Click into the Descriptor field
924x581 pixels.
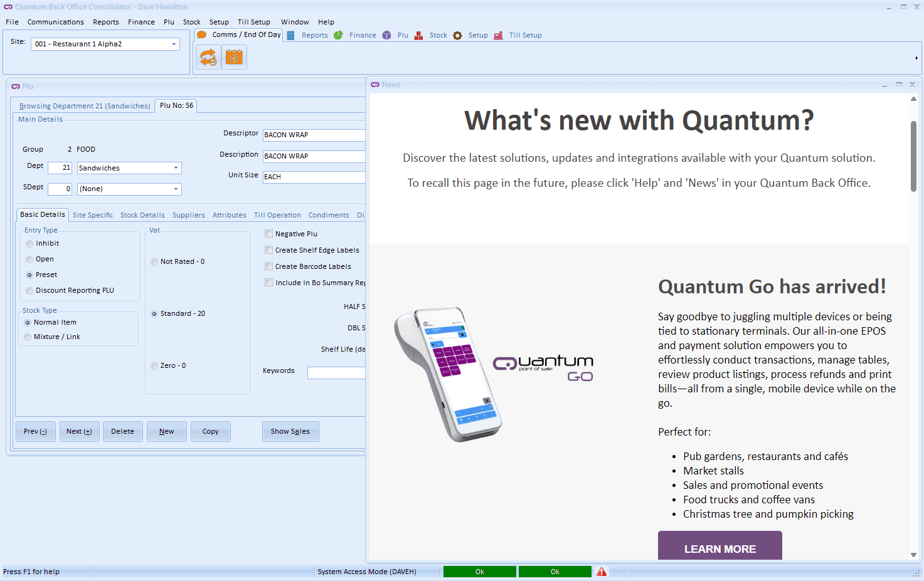314,135
